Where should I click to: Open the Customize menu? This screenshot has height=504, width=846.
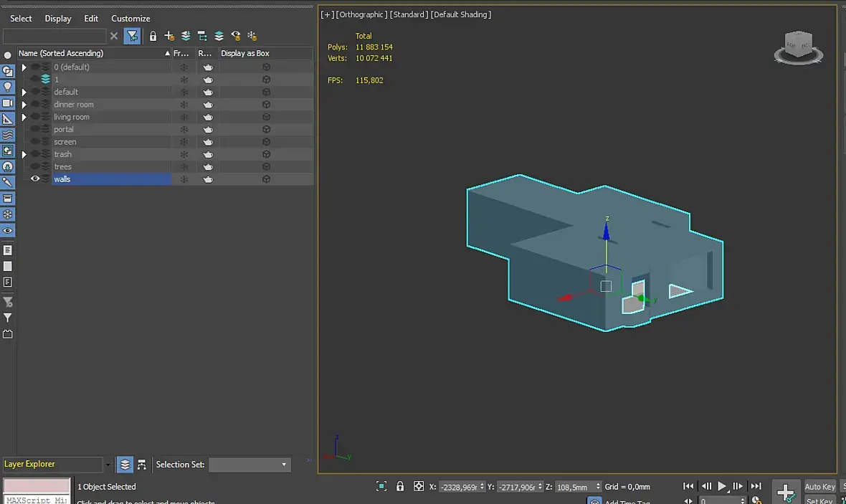click(x=130, y=19)
